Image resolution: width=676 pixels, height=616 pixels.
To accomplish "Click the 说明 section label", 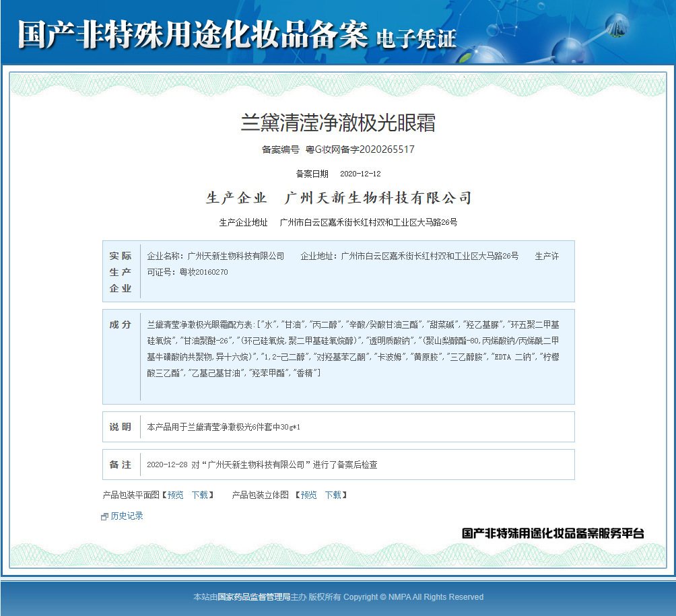I will point(121,427).
